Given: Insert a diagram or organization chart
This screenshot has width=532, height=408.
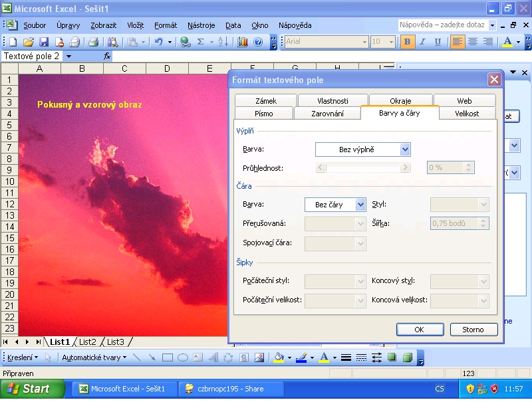Looking at the screenshot, I should coord(228,357).
